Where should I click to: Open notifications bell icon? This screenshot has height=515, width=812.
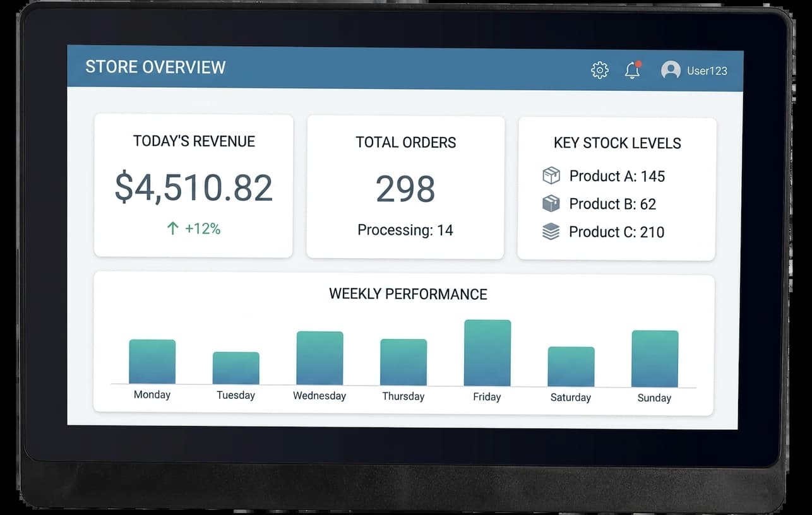pos(632,70)
